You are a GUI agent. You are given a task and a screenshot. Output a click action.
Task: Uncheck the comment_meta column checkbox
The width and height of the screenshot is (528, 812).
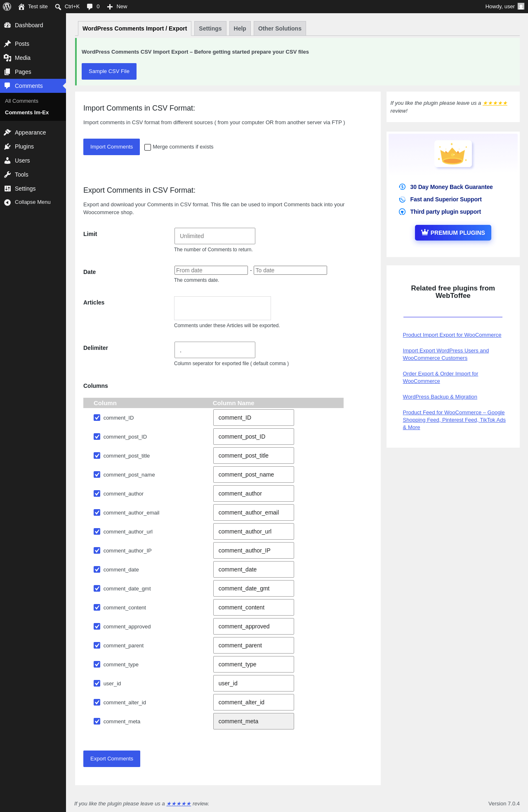click(x=97, y=721)
